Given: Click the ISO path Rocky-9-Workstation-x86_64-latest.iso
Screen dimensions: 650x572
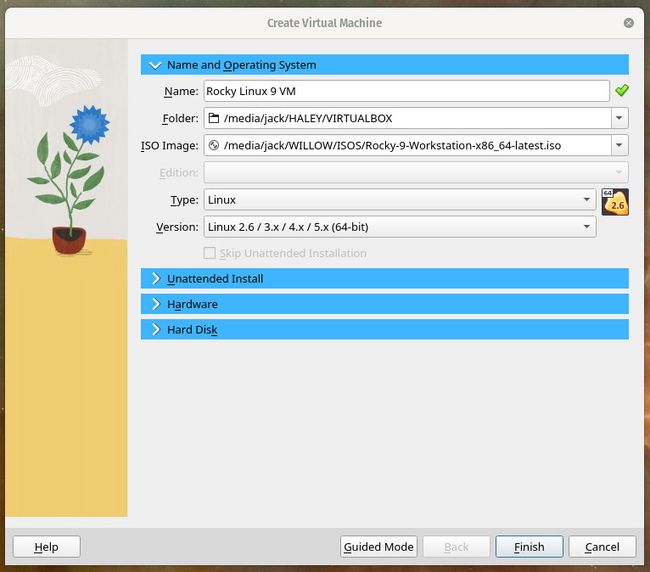Looking at the screenshot, I should coord(392,145).
